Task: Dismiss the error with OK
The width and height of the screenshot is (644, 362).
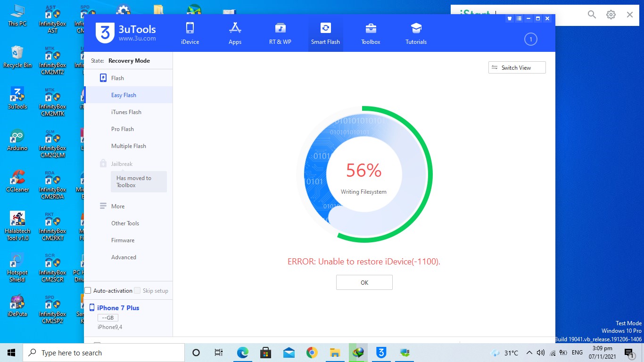Action: (364, 282)
